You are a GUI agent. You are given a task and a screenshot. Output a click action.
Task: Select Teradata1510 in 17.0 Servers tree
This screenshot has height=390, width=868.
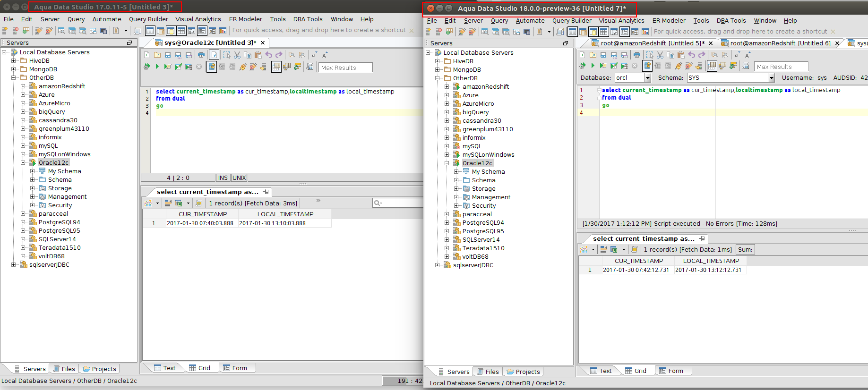[60, 247]
